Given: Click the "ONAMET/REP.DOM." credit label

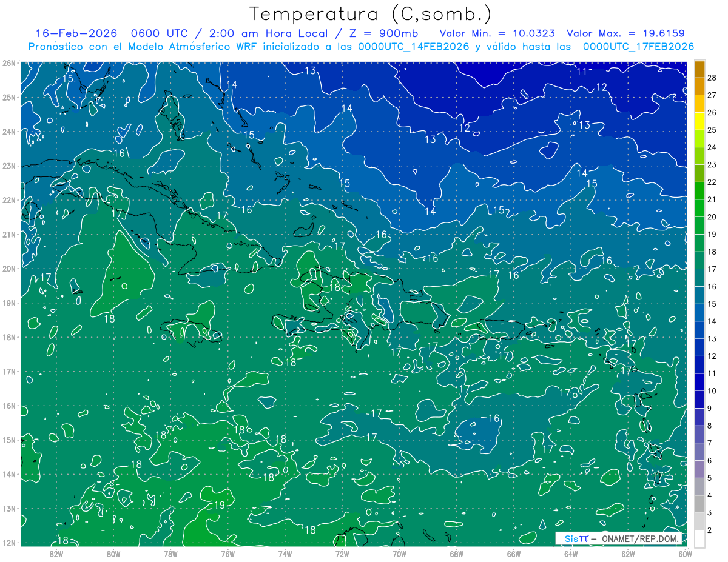Looking at the screenshot, I should click(642, 538).
